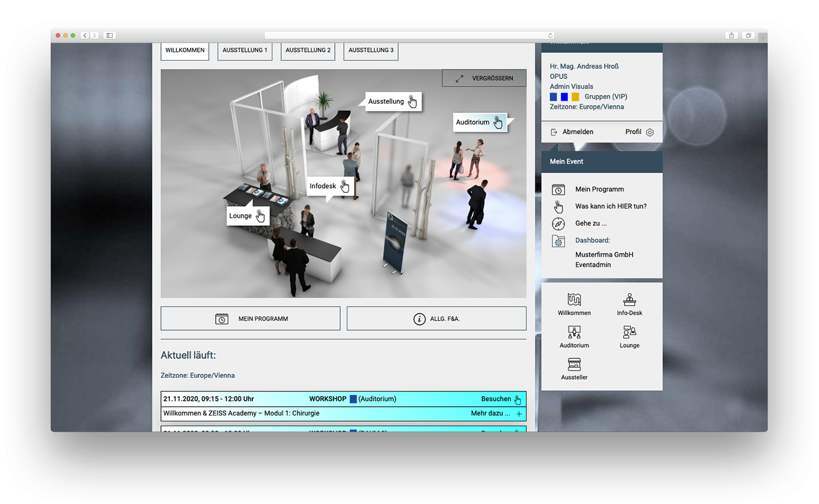Image resolution: width=819 pixels, height=504 pixels.
Task: Open the Info-Desk icon in sidebar
Action: click(x=629, y=299)
